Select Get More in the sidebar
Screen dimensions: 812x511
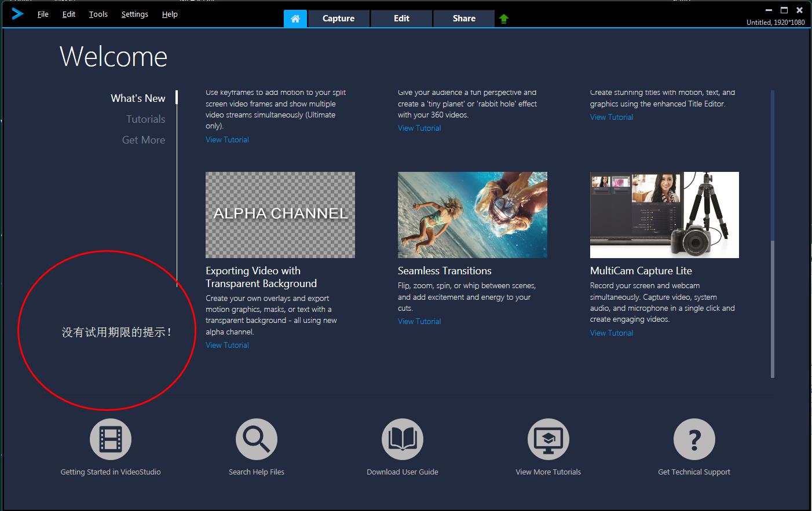(144, 140)
